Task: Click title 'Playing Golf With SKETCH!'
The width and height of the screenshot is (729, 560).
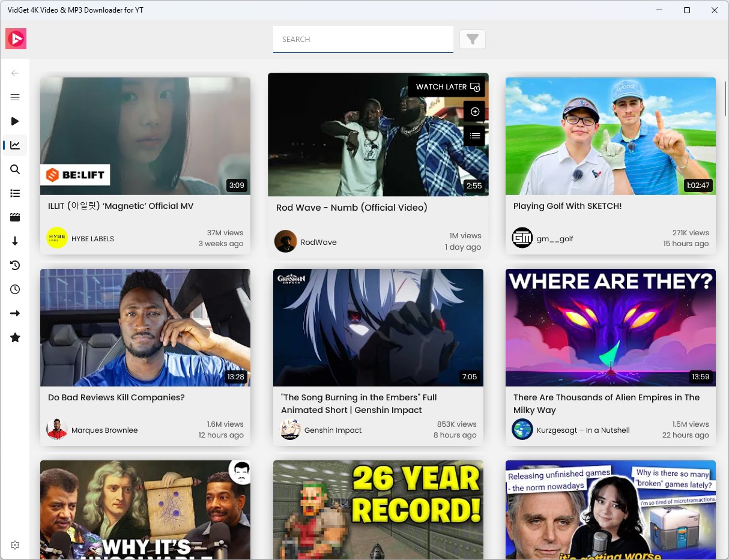Action: [567, 206]
